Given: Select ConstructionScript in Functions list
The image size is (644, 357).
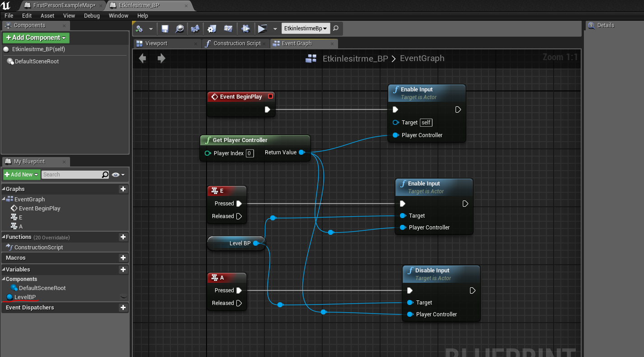Looking at the screenshot, I should (x=38, y=247).
